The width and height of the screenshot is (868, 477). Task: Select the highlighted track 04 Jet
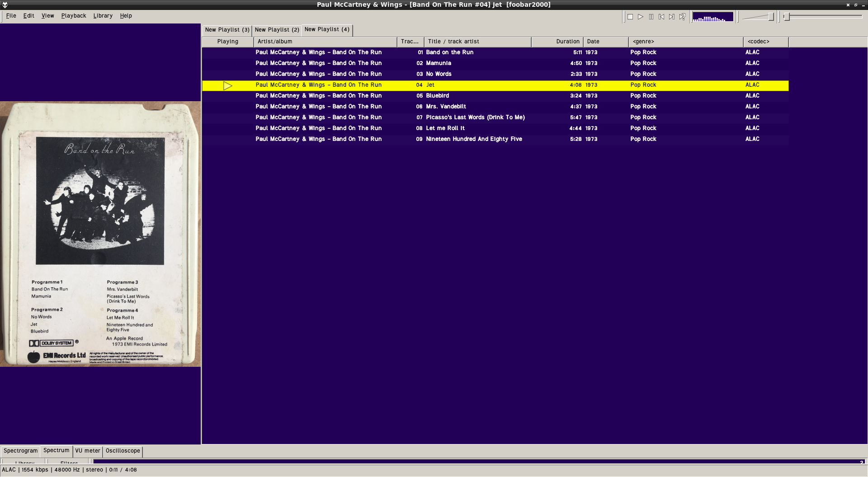click(x=495, y=85)
